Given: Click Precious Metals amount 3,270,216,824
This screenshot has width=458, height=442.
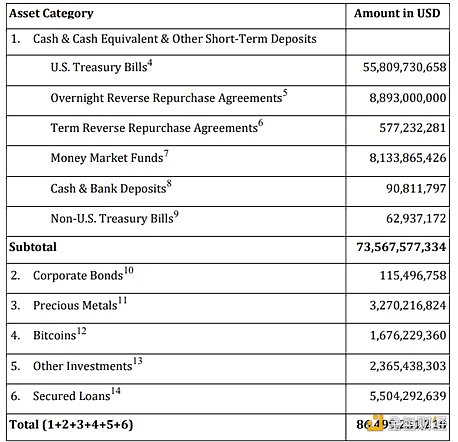Looking at the screenshot, I should coord(407,306).
